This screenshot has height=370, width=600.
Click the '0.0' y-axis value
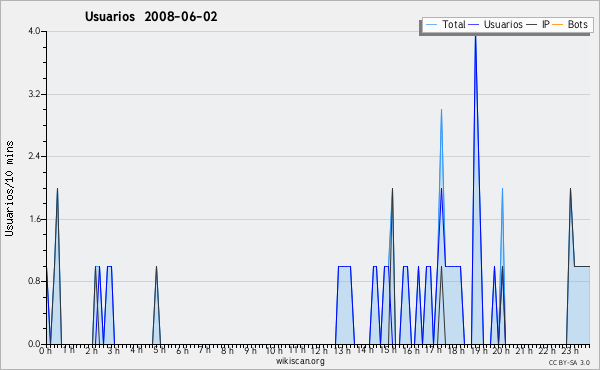point(34,344)
